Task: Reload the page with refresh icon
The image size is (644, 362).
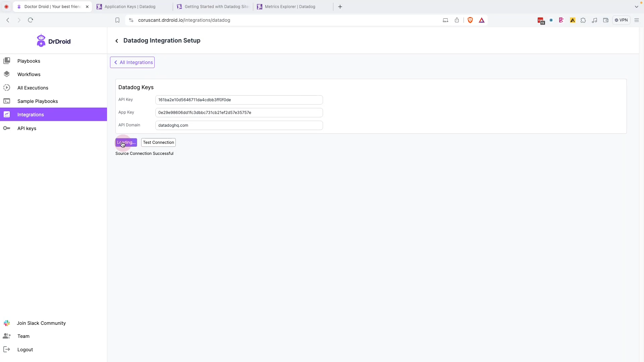Action: click(x=31, y=20)
